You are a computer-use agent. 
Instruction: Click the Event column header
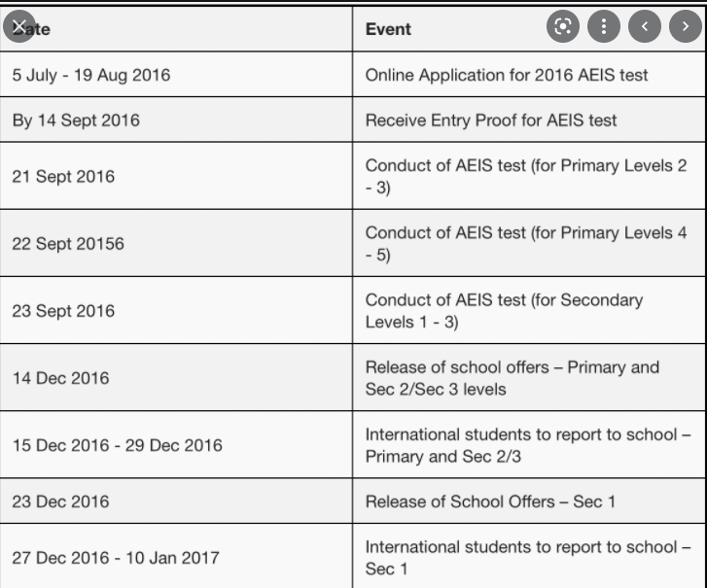[388, 29]
